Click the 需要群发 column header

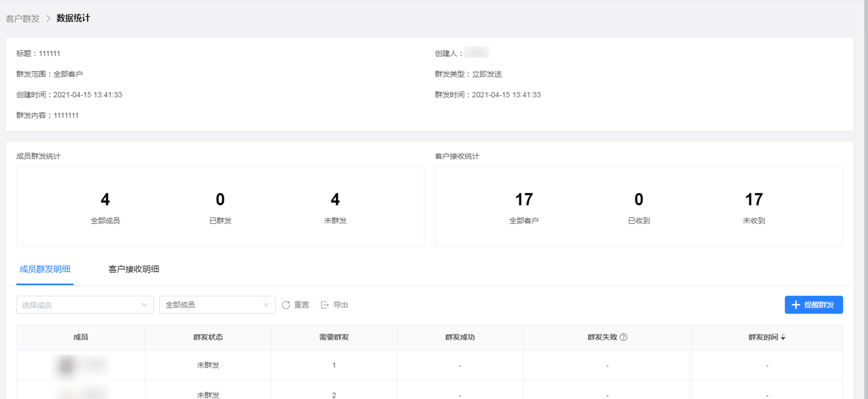[x=334, y=337]
